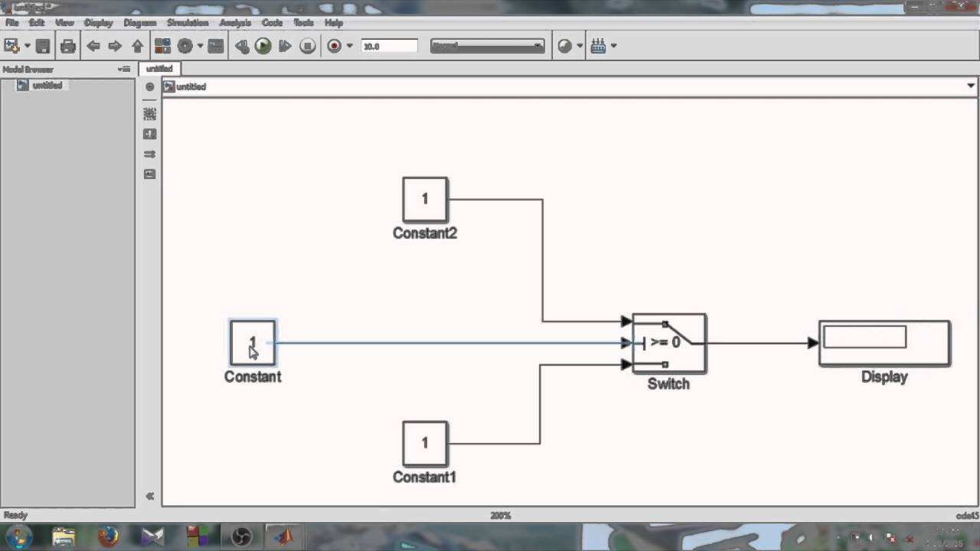
Task: Click the Step Forward icon
Action: click(x=285, y=46)
